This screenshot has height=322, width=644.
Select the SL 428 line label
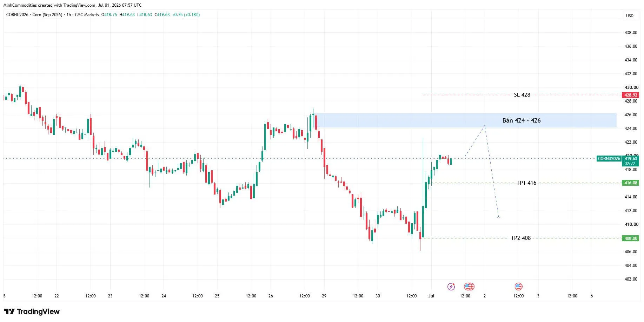pos(522,95)
